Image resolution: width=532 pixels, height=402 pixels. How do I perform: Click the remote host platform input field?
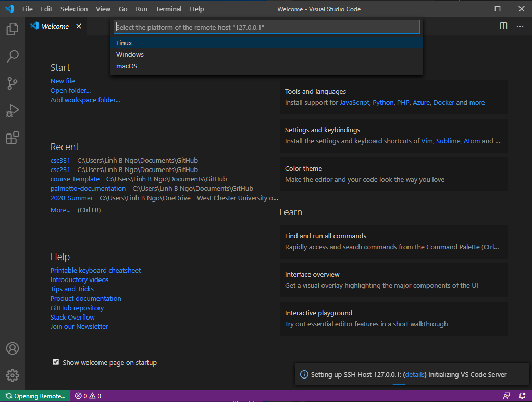point(267,27)
